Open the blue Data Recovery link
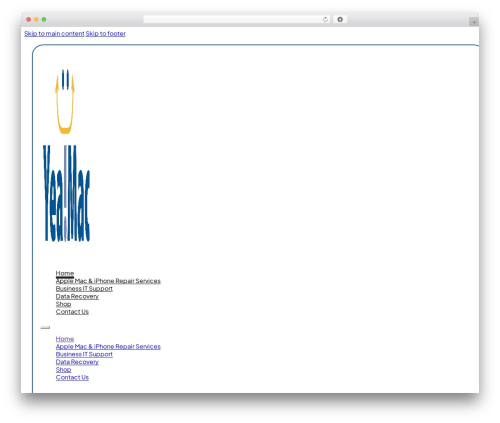Image resolution: width=500 pixels, height=423 pixels. click(x=77, y=362)
